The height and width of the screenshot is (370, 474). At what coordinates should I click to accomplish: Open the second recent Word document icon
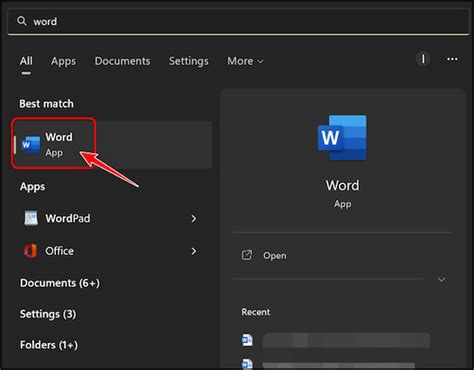tap(247, 364)
